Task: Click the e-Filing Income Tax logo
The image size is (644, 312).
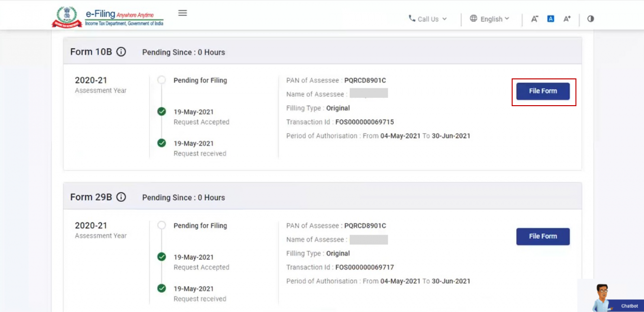Action: pyautogui.click(x=107, y=17)
